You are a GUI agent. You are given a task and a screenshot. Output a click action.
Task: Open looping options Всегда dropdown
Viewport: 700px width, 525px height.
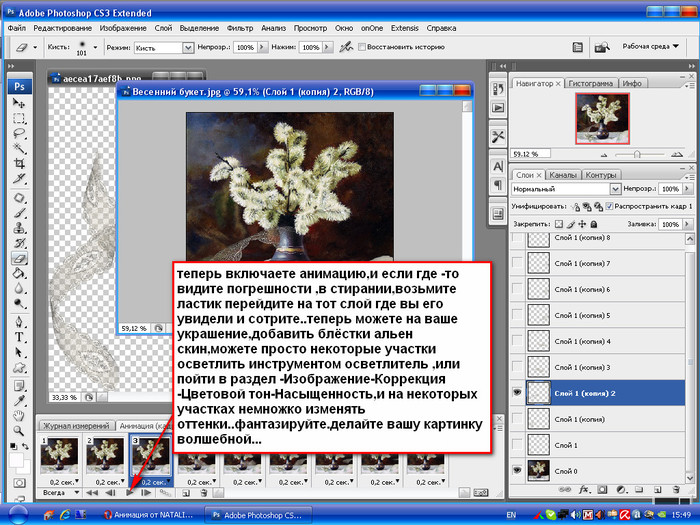pyautogui.click(x=61, y=493)
